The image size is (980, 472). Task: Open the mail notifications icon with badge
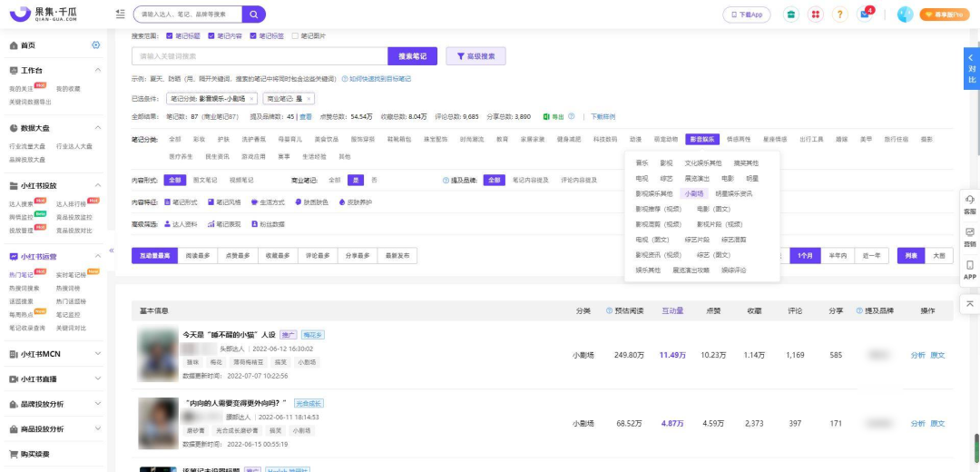(865, 14)
